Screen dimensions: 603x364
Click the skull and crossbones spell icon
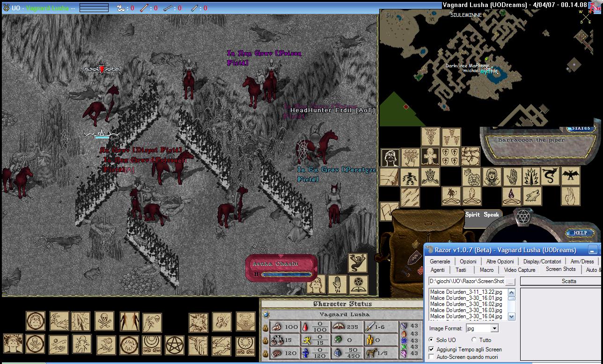tap(104, 321)
